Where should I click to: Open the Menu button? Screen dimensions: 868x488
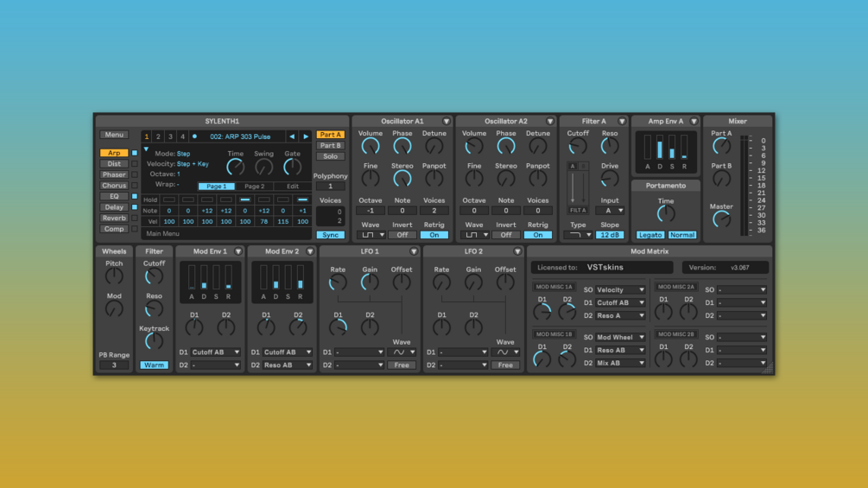pyautogui.click(x=114, y=135)
